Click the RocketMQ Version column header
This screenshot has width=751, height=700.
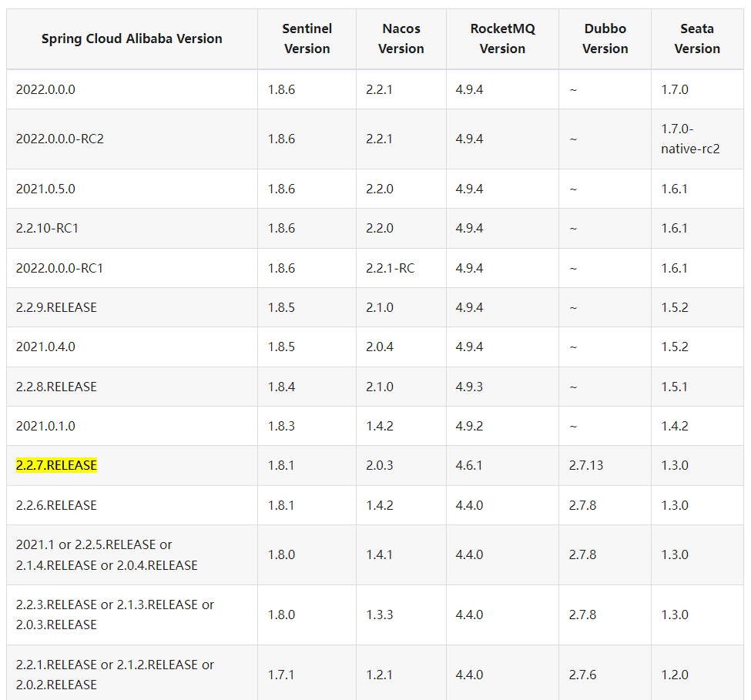tap(502, 39)
